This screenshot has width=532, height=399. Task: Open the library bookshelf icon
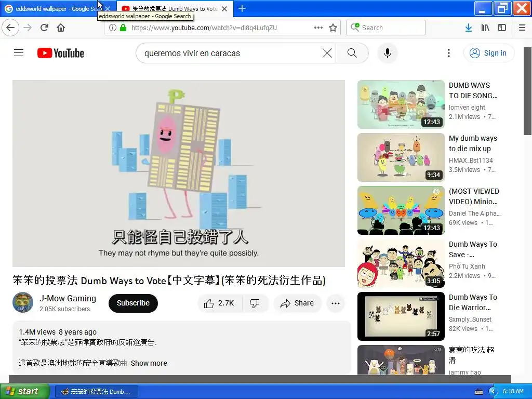(x=485, y=28)
